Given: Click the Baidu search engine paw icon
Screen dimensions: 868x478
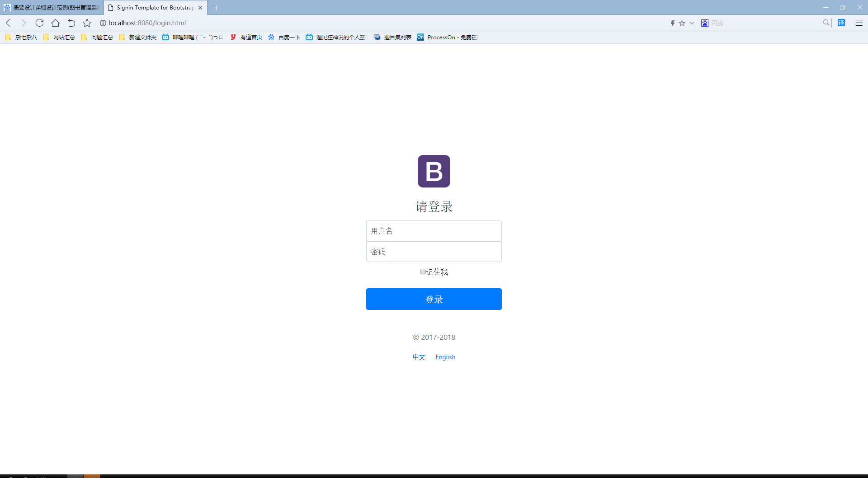Looking at the screenshot, I should tap(705, 23).
